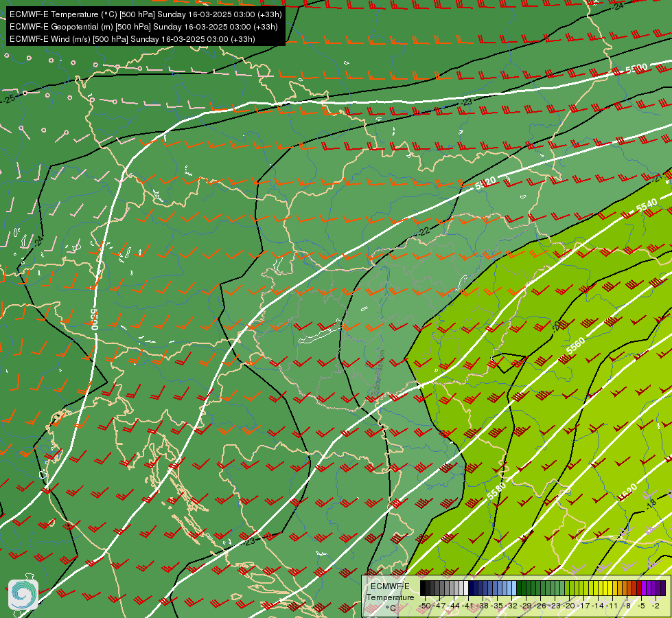Click the legend tick label -26

click(540, 606)
